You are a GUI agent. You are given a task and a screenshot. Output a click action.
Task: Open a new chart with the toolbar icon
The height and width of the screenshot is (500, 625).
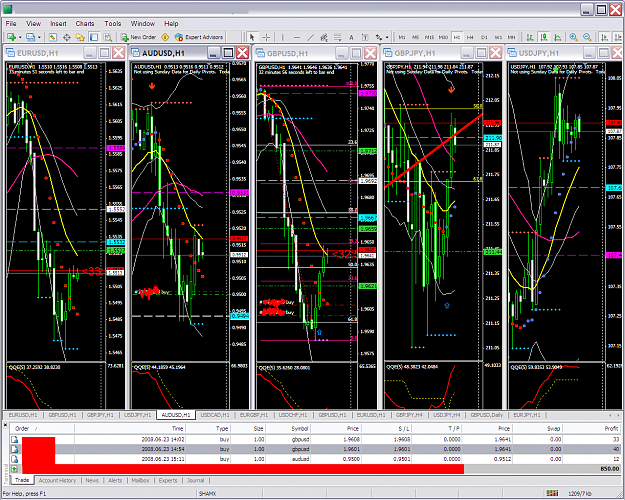pyautogui.click(x=11, y=37)
